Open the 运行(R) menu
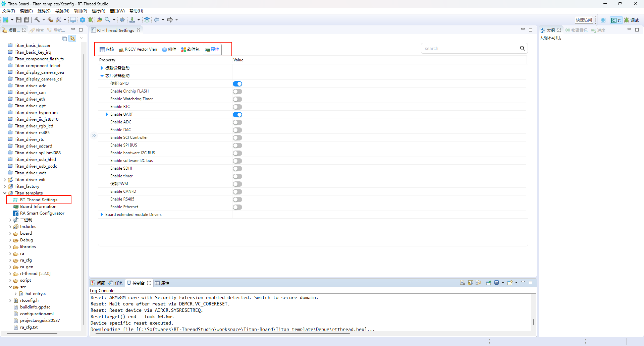 (x=98, y=11)
